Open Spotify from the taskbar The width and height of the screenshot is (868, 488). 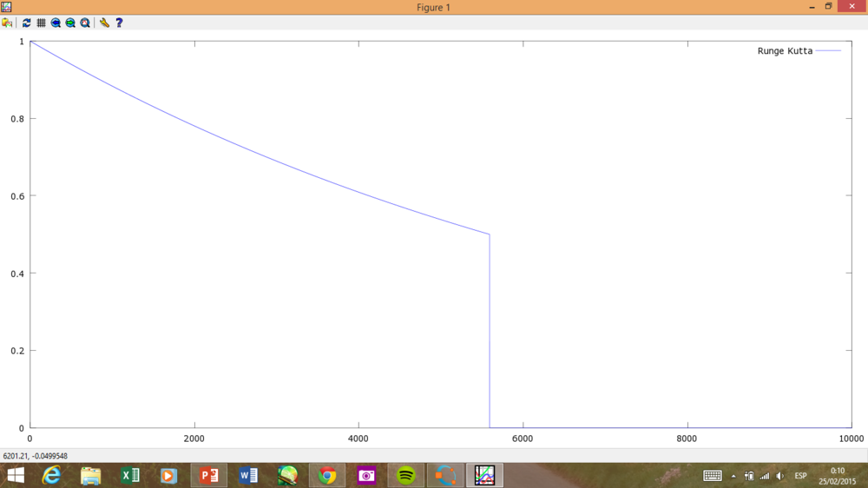tap(405, 475)
